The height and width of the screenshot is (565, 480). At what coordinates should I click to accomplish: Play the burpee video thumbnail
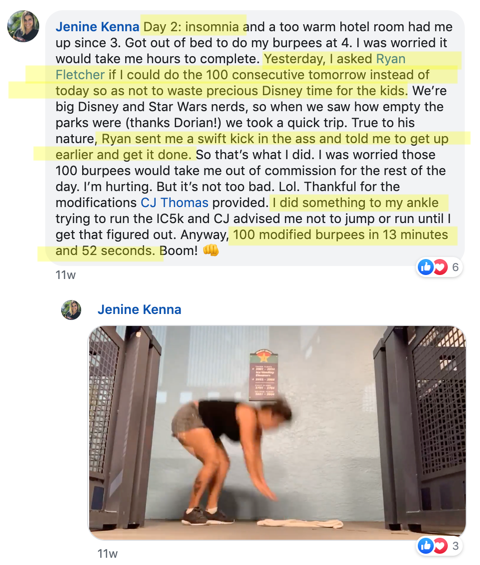pos(277,433)
